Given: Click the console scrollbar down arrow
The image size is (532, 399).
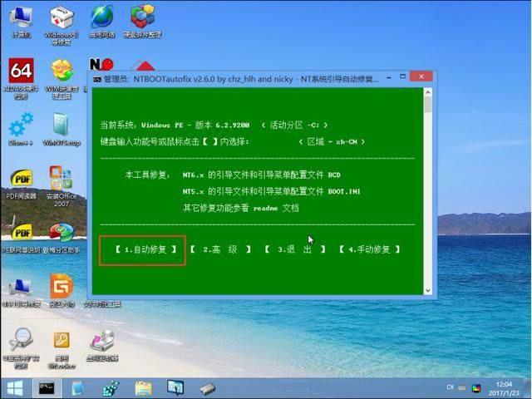Looking at the screenshot, I should coord(428,290).
